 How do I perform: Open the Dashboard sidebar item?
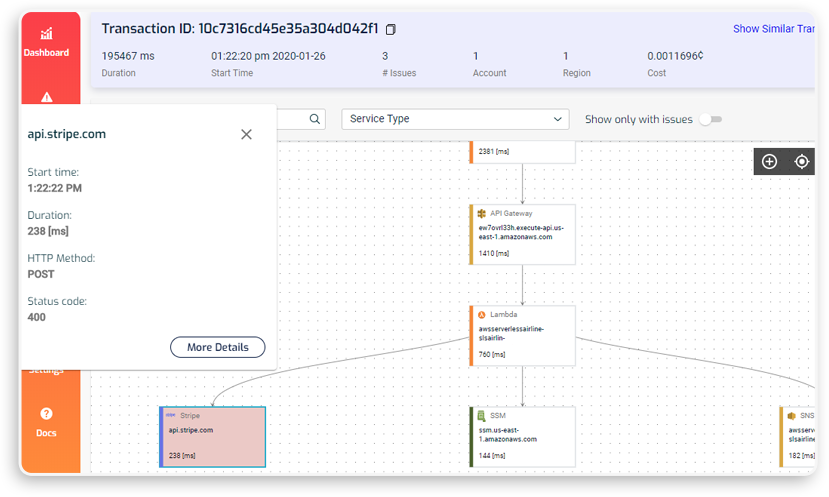coord(47,42)
